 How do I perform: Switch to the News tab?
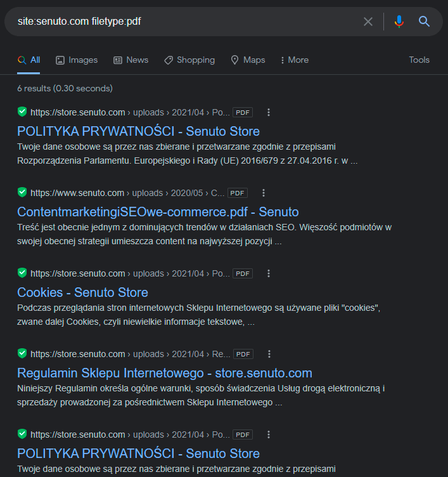pyautogui.click(x=131, y=60)
